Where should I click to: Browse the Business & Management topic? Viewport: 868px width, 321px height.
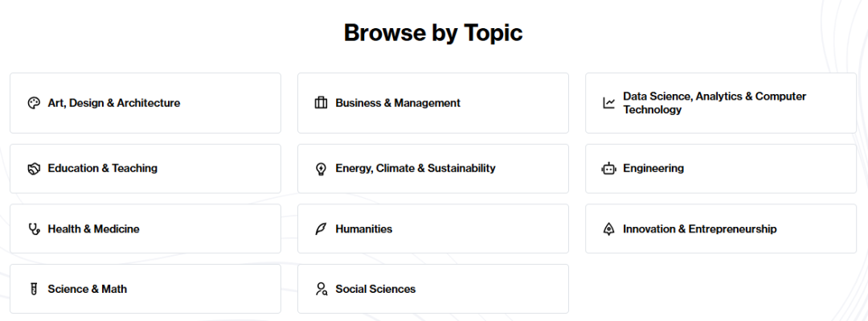(433, 103)
